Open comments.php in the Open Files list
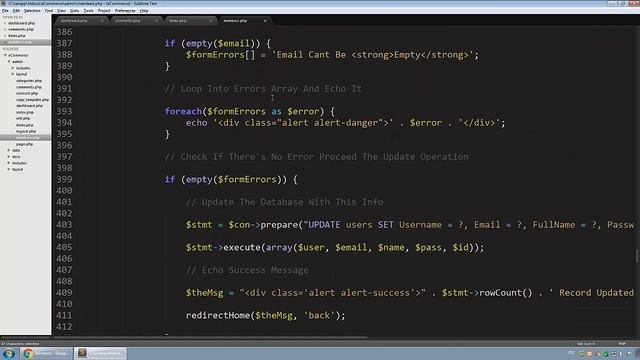640x360 pixels. (x=21, y=29)
